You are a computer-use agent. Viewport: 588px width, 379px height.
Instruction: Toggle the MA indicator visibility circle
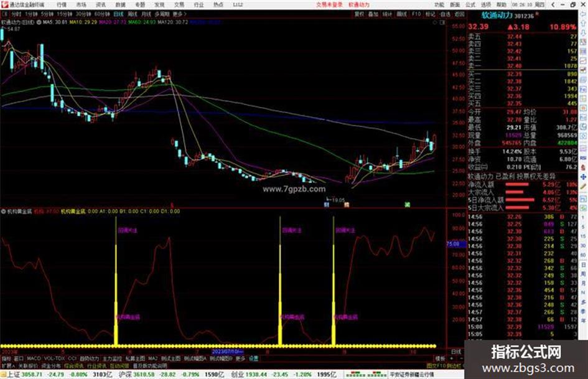39,22
